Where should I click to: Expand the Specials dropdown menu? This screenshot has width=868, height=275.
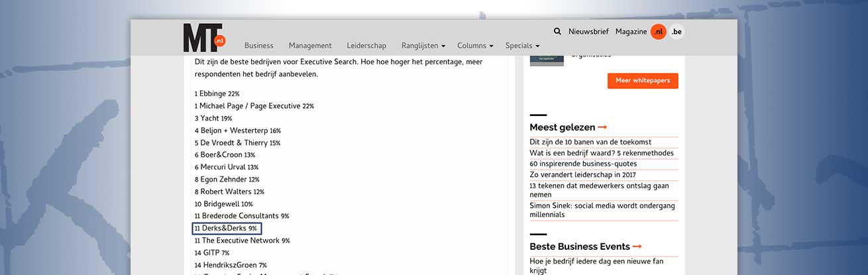pyautogui.click(x=522, y=46)
